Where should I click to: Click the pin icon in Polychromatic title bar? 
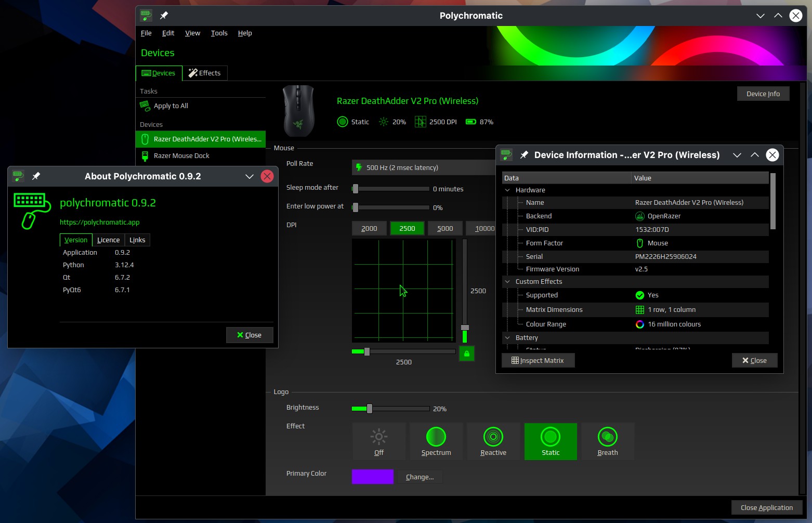pyautogui.click(x=164, y=16)
